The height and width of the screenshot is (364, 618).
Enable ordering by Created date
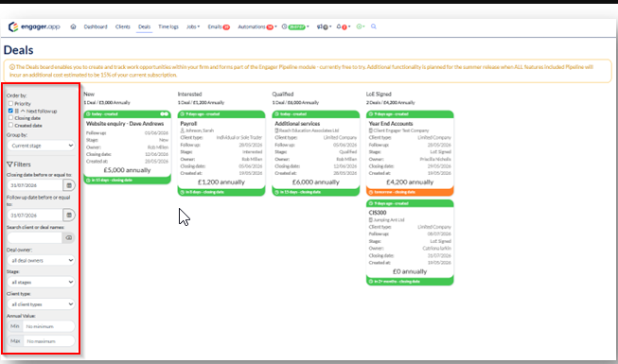[10, 125]
